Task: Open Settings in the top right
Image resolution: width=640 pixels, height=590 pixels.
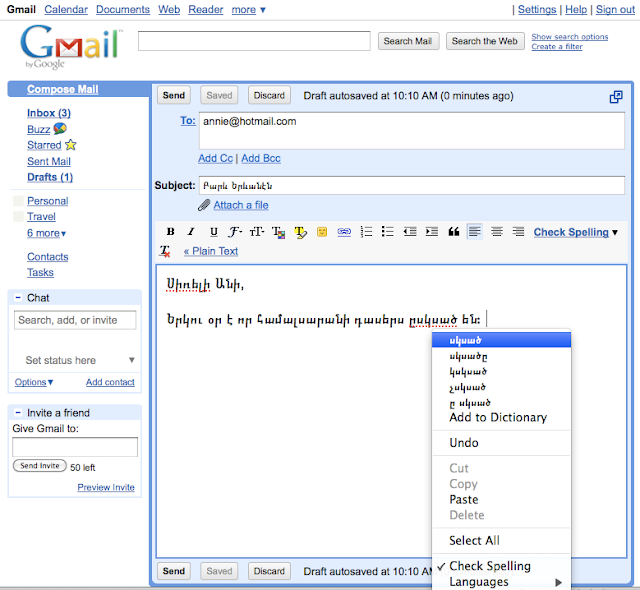Action: (x=537, y=9)
